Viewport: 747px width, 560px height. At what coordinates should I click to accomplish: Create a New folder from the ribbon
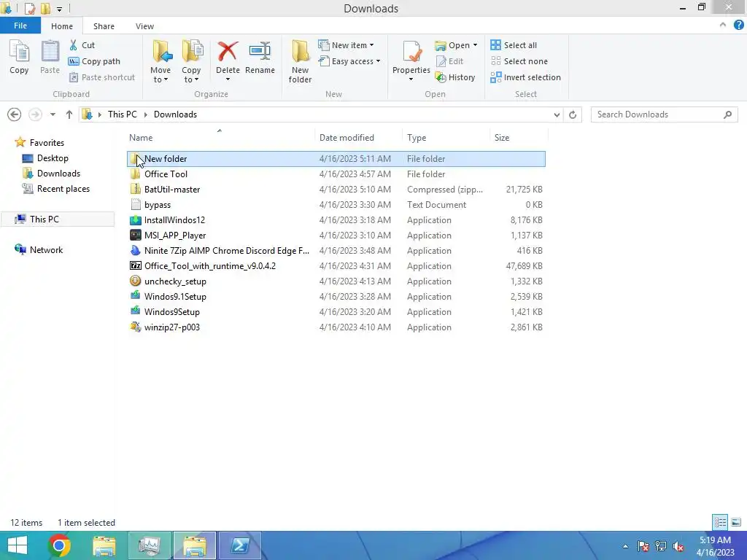click(300, 62)
